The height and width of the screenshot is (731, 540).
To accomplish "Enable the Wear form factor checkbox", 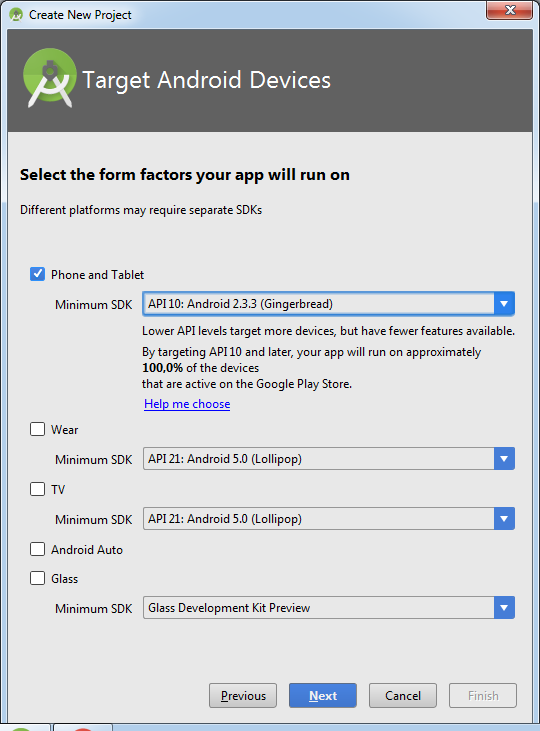I will [x=37, y=429].
